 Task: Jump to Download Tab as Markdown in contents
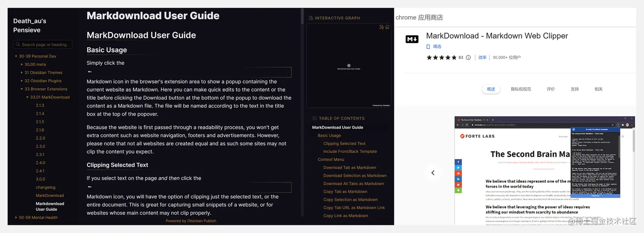(x=350, y=167)
